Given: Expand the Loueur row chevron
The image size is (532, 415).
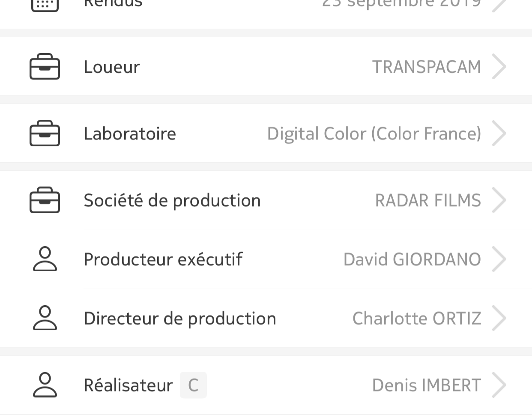Looking at the screenshot, I should (499, 67).
